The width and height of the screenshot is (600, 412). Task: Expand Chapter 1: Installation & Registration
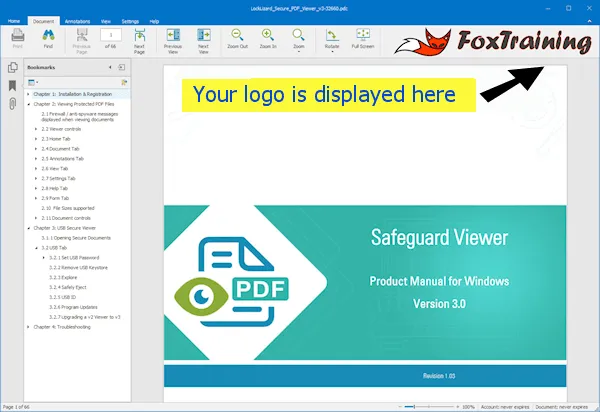[28, 94]
